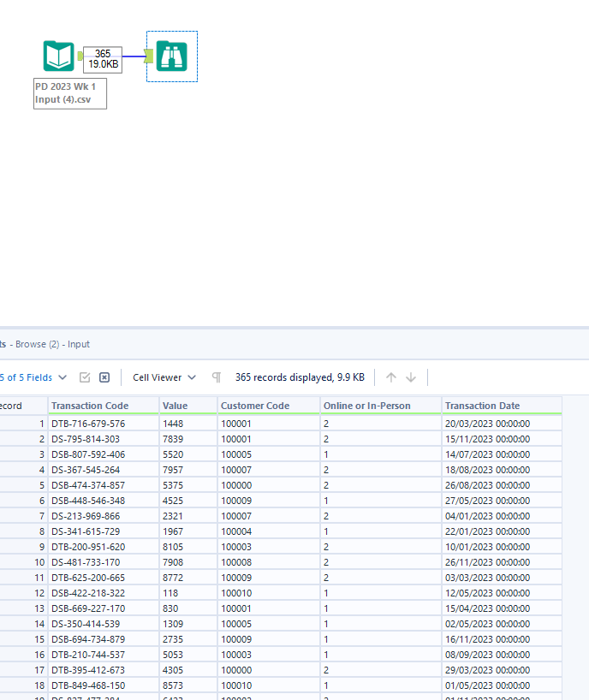Select the 365 / 19.0KB connection label
This screenshot has height=700, width=589.
(103, 59)
